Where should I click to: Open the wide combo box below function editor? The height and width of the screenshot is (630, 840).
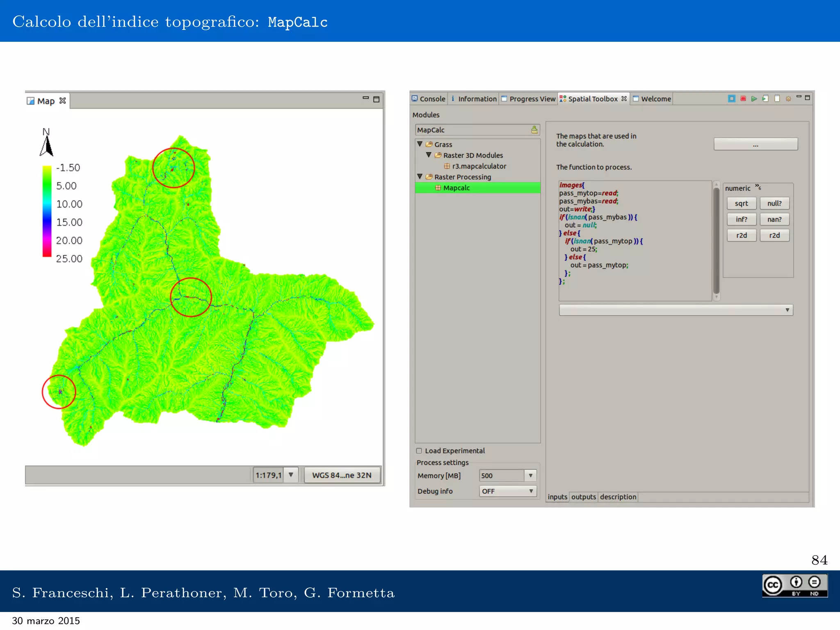pos(676,310)
